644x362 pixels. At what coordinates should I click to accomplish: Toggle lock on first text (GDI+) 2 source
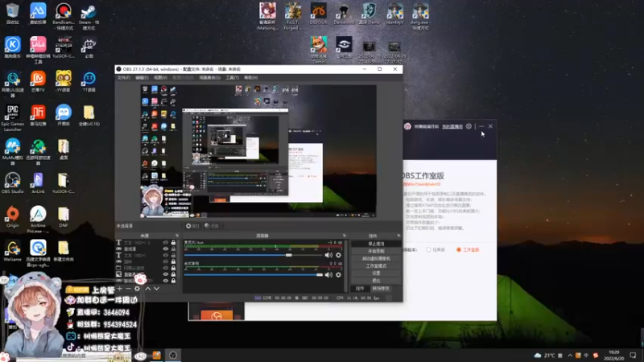(x=173, y=243)
